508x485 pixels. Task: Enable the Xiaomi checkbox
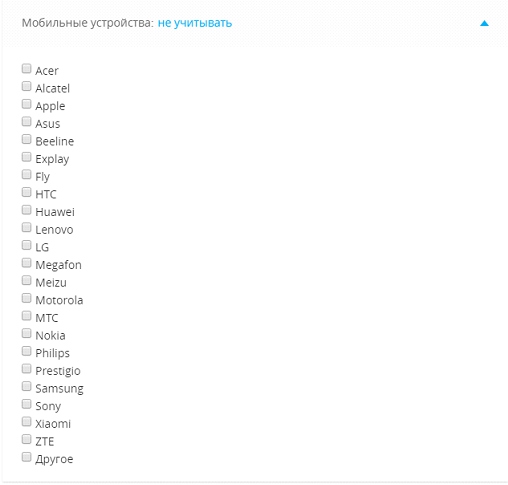(x=26, y=422)
